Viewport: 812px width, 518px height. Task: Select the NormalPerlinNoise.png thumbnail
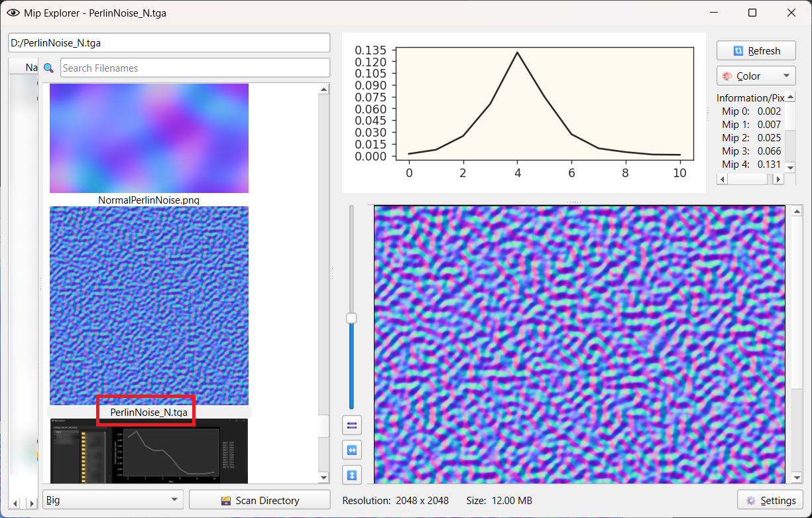click(148, 138)
